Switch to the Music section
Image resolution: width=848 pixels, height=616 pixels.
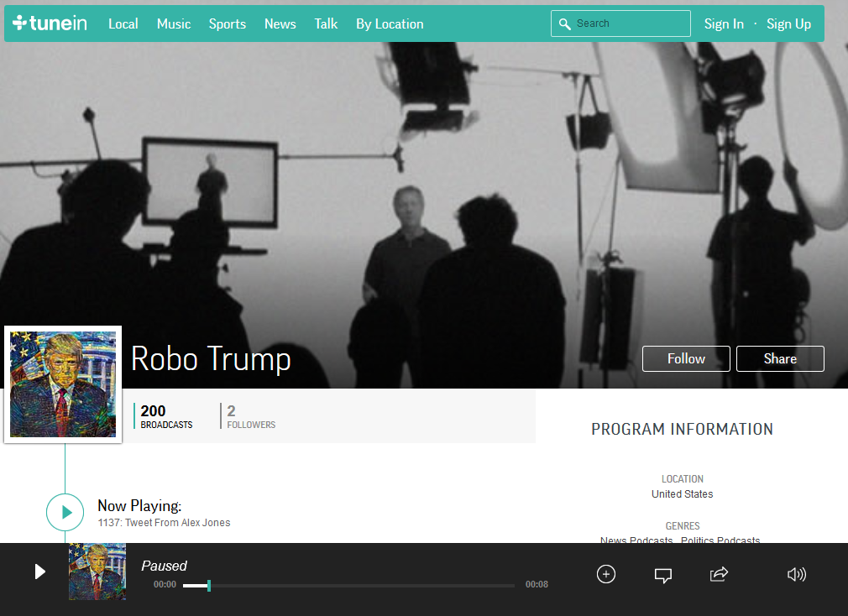point(173,23)
